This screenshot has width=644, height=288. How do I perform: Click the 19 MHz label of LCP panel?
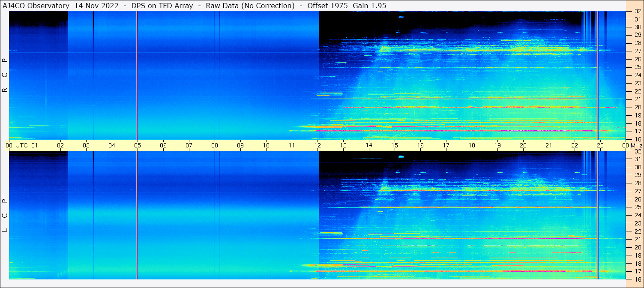tap(638, 255)
